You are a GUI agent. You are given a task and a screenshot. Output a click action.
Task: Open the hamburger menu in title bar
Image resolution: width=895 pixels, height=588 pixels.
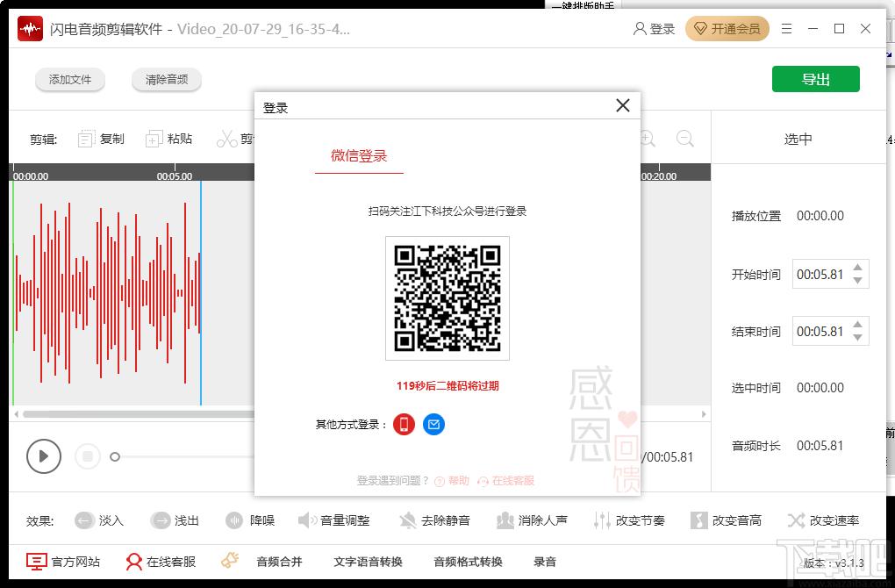point(786,29)
